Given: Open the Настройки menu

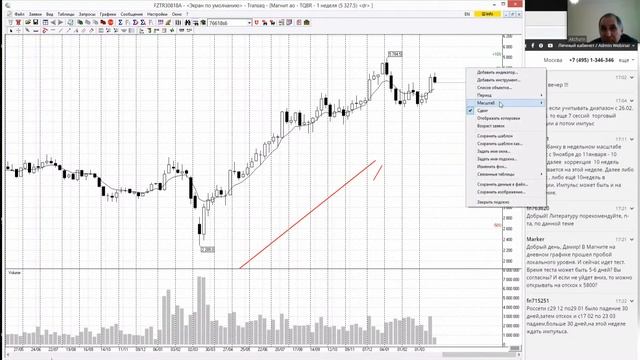Looking at the screenshot, I should 157,14.
